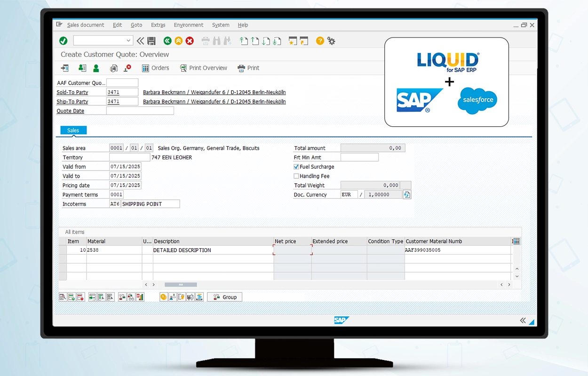
Task: Click the yellow Help question mark icon
Action: (x=320, y=41)
